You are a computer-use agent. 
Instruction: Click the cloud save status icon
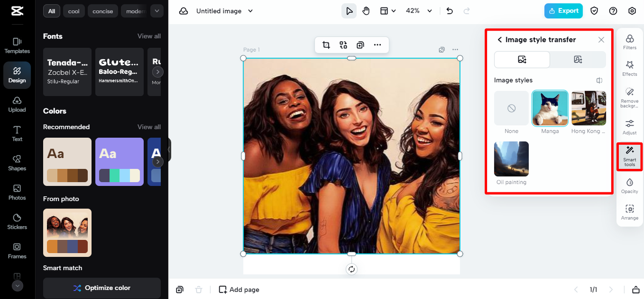[184, 11]
